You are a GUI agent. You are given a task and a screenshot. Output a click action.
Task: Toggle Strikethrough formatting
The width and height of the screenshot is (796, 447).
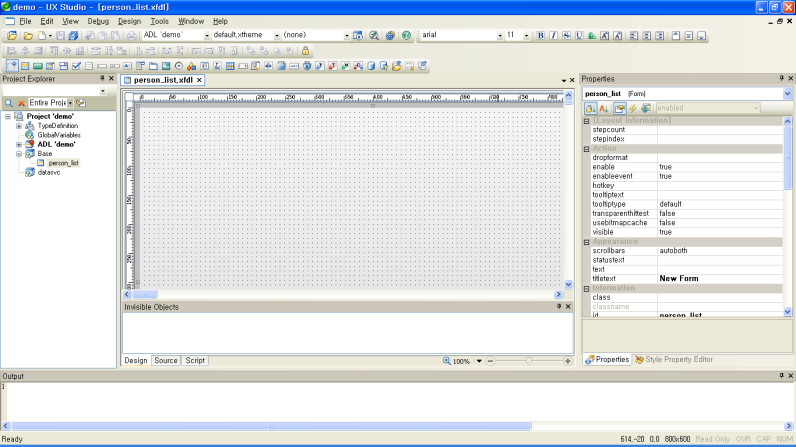pos(566,36)
